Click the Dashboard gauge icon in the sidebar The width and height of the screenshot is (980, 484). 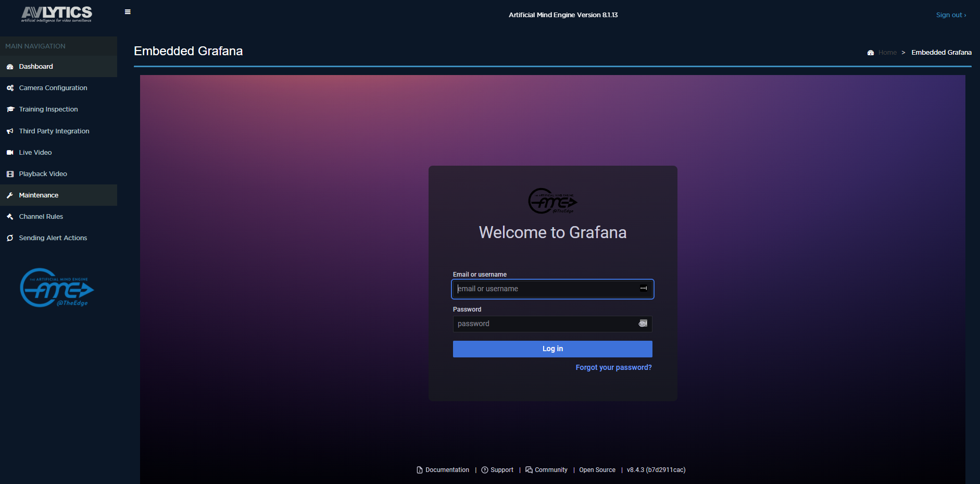pyautogui.click(x=10, y=67)
